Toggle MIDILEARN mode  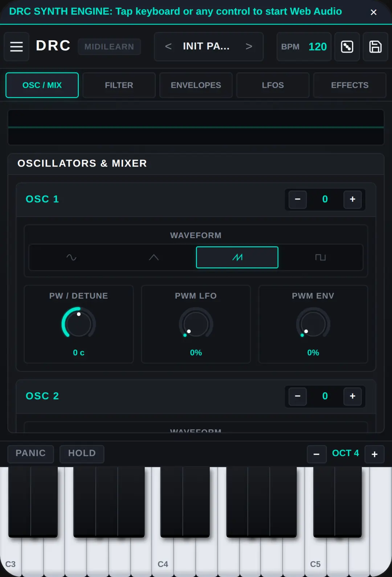pyautogui.click(x=109, y=46)
